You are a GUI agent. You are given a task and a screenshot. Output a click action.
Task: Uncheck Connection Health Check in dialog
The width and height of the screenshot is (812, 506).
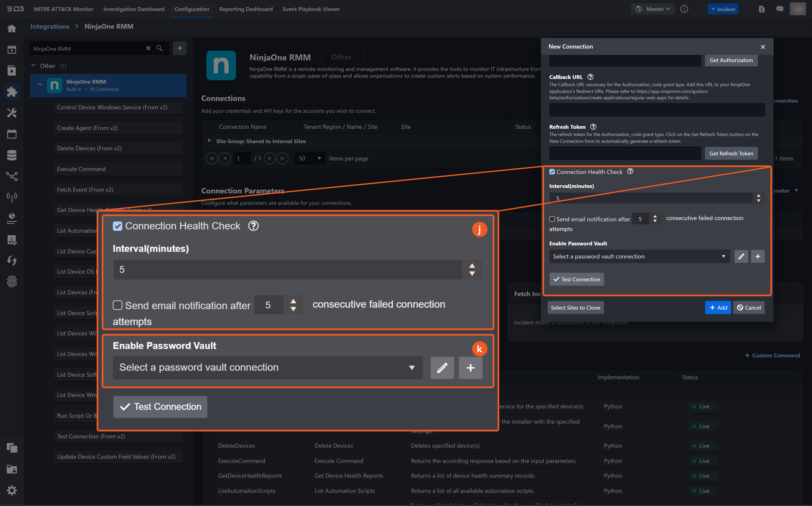coord(552,172)
